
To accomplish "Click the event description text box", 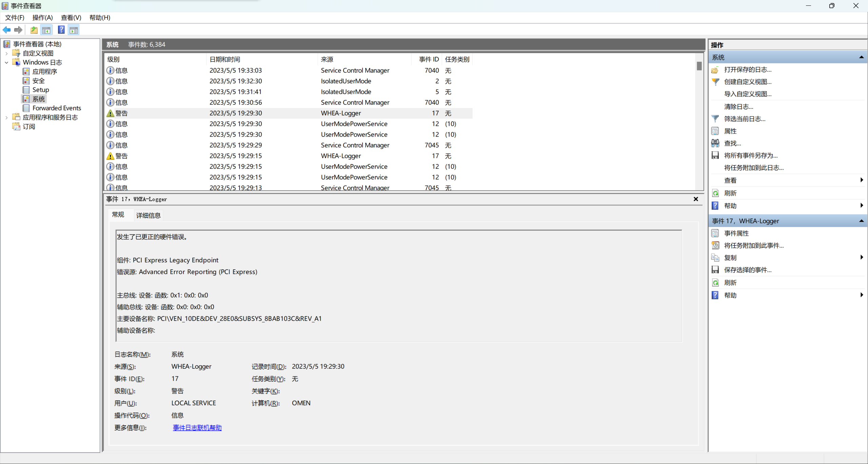I will [x=399, y=285].
